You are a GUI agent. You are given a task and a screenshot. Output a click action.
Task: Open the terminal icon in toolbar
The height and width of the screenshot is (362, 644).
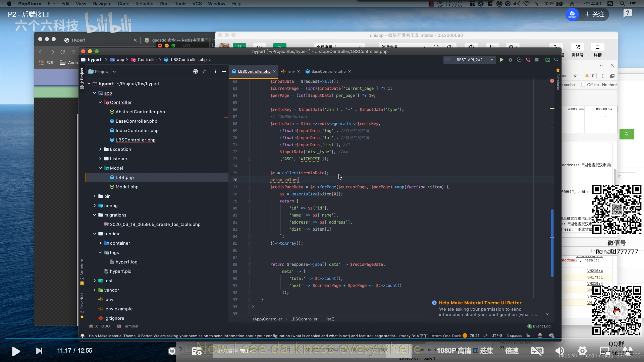coord(547,60)
